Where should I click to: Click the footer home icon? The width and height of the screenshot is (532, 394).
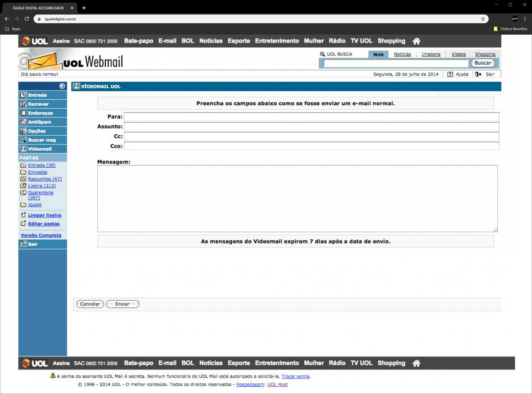pos(416,363)
